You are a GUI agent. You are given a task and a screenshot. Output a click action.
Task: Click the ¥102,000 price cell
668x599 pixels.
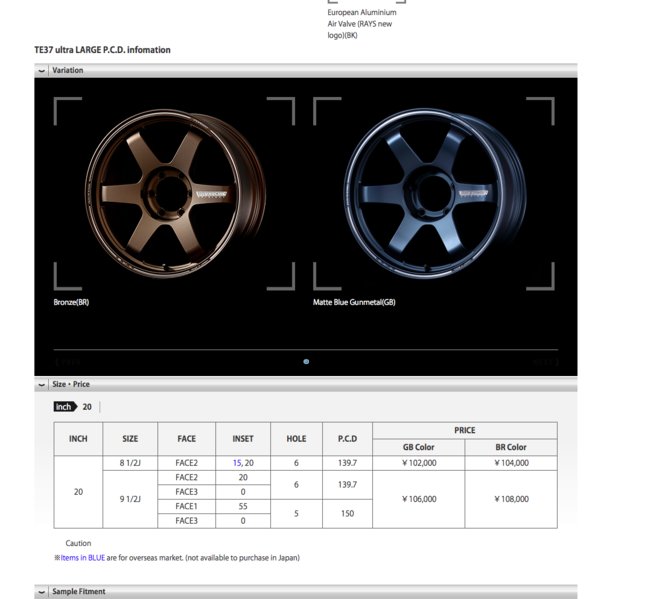[x=418, y=463]
